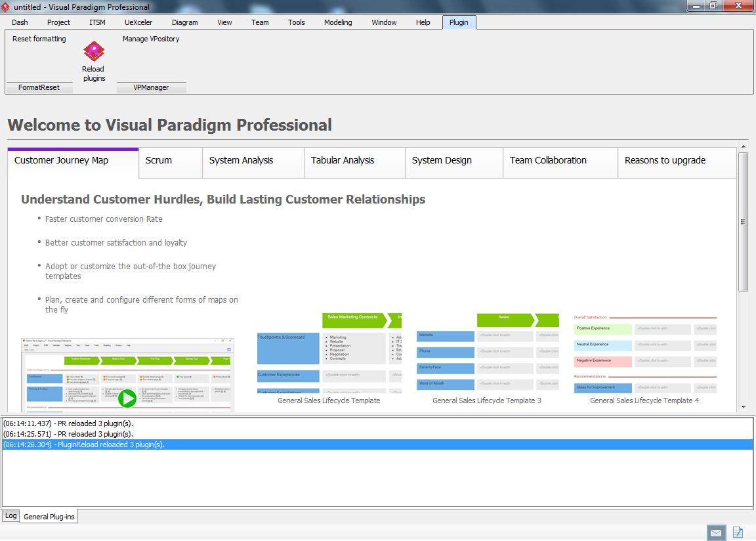The height and width of the screenshot is (541, 756).
Task: Click the Reload plugins icon
Action: coord(94,51)
